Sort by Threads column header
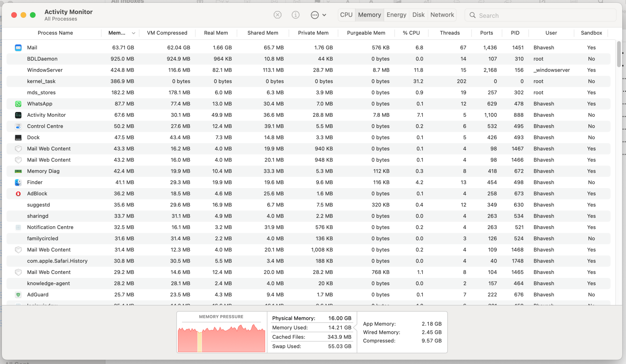Image resolution: width=626 pixels, height=364 pixels. (449, 33)
